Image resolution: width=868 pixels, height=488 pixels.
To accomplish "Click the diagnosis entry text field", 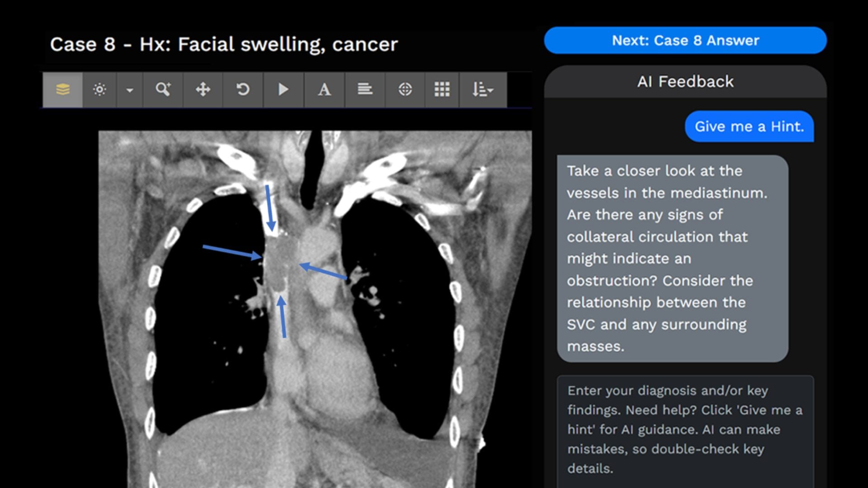I will click(x=685, y=432).
